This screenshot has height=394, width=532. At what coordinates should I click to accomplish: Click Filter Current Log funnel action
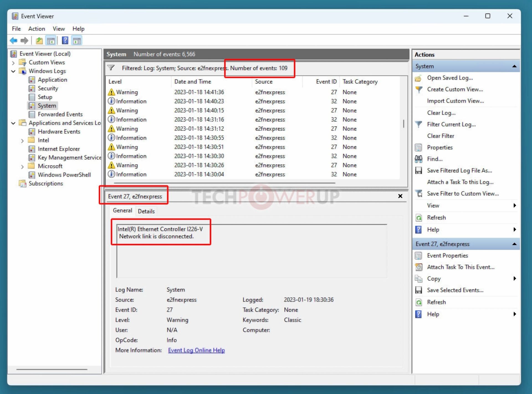(451, 124)
